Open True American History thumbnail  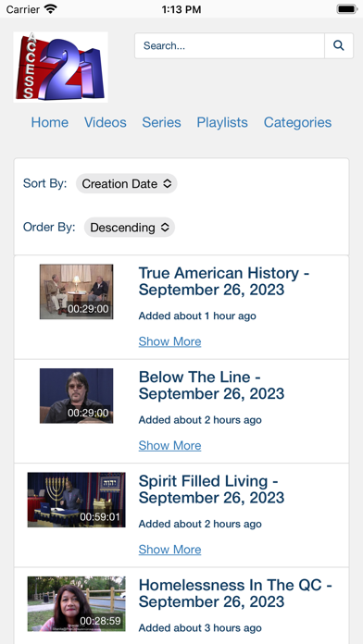click(77, 291)
